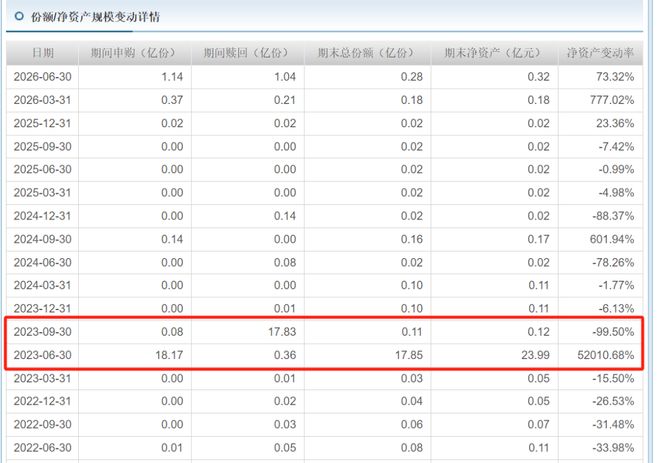Click the 2026-06-30 date cell

click(x=43, y=77)
